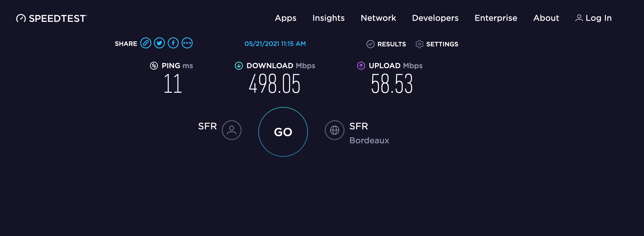Click the download speed value 498.05
The width and height of the screenshot is (644, 236).
274,84
